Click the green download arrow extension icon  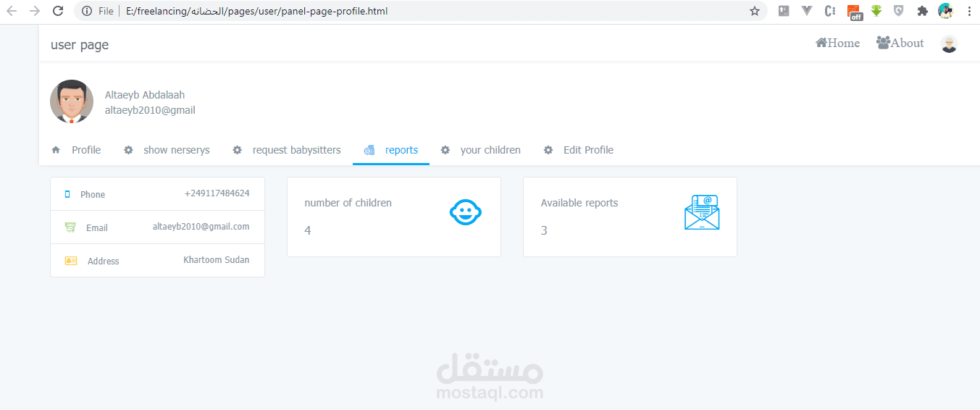(876, 11)
